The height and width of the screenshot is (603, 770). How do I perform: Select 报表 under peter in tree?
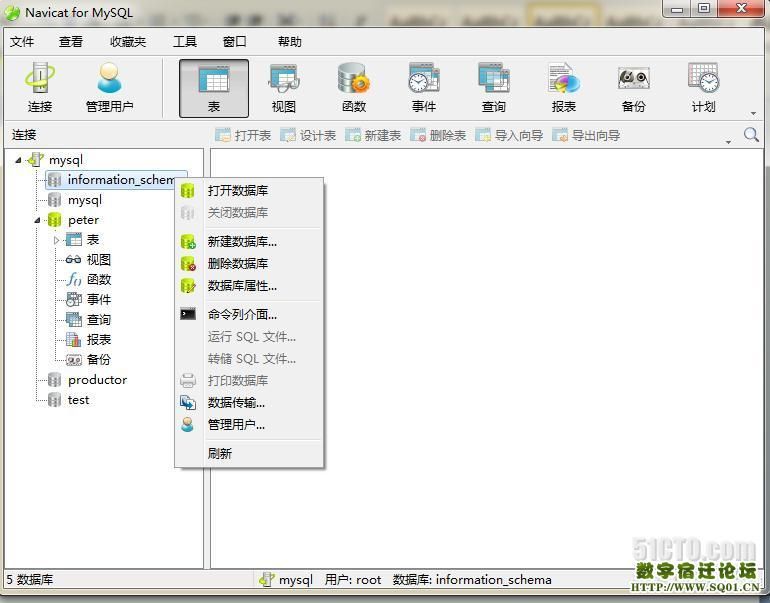pyautogui.click(x=98, y=340)
